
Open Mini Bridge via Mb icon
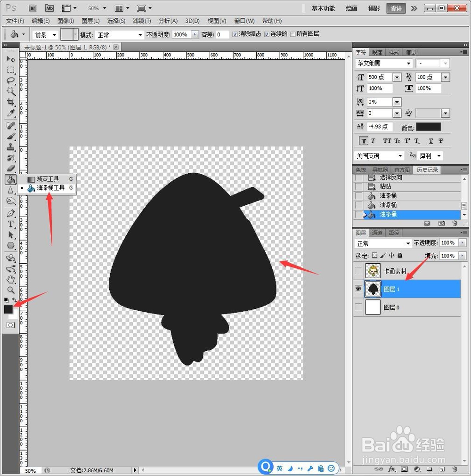click(49, 8)
